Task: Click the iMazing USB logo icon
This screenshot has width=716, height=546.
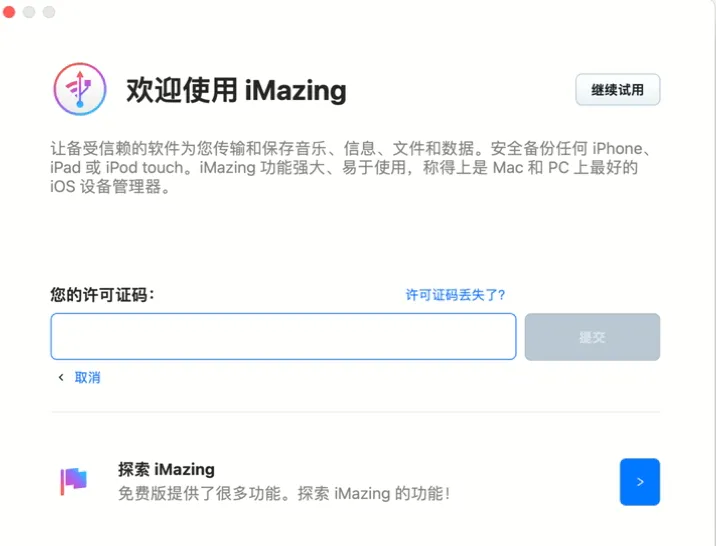Action: (80, 89)
